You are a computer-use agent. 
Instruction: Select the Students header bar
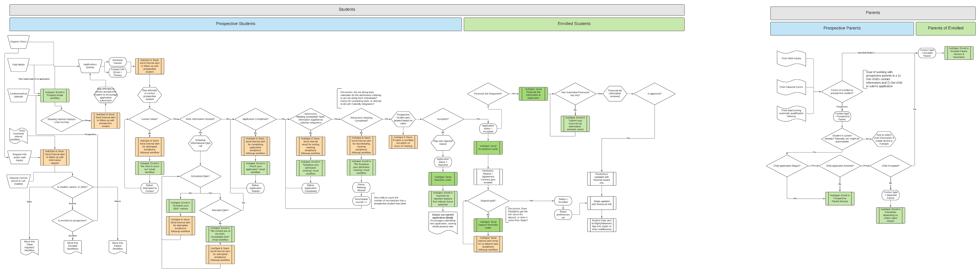click(347, 9)
